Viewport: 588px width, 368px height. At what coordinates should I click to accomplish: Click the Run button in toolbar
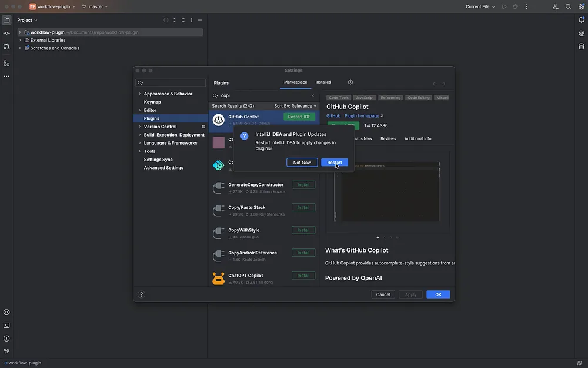[505, 6]
